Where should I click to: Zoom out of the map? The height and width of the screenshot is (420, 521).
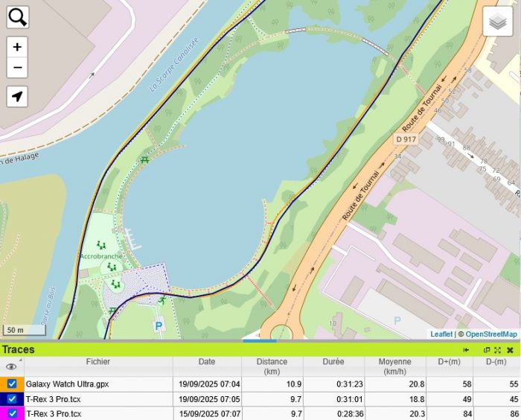[17, 68]
